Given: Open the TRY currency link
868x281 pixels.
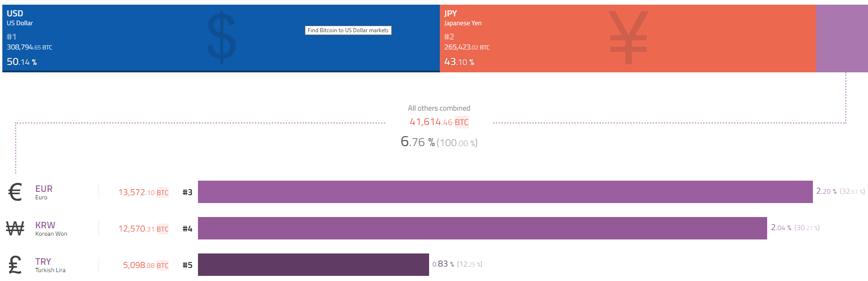Looking at the screenshot, I should tap(43, 261).
